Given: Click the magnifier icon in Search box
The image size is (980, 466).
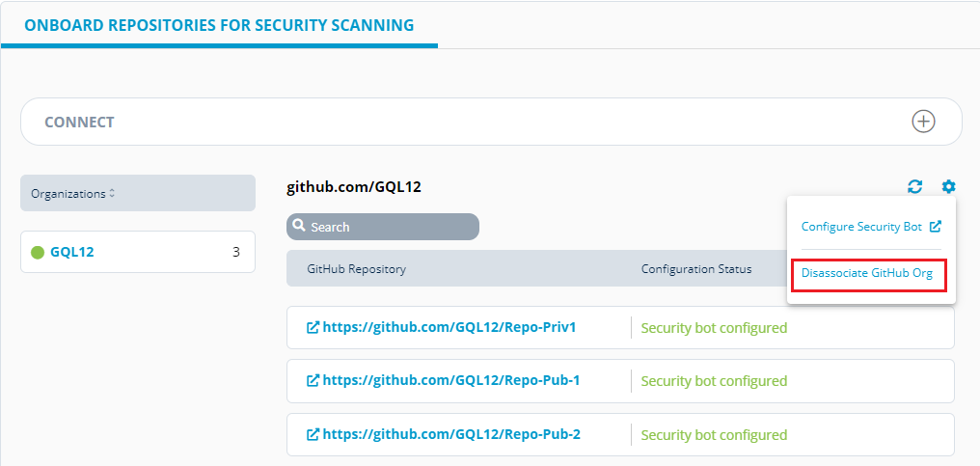Looking at the screenshot, I should [299, 226].
